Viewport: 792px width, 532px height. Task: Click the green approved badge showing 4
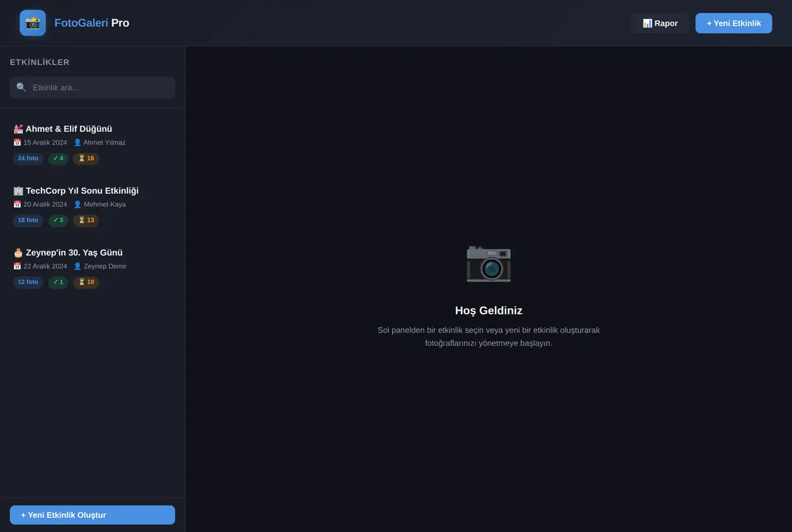[x=58, y=158]
